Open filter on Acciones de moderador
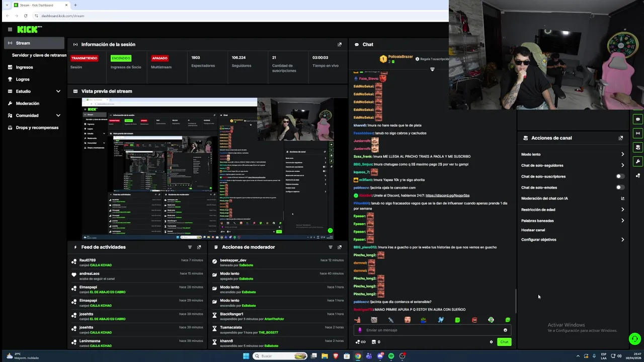Viewport: 644px width, 362px height. (x=331, y=247)
